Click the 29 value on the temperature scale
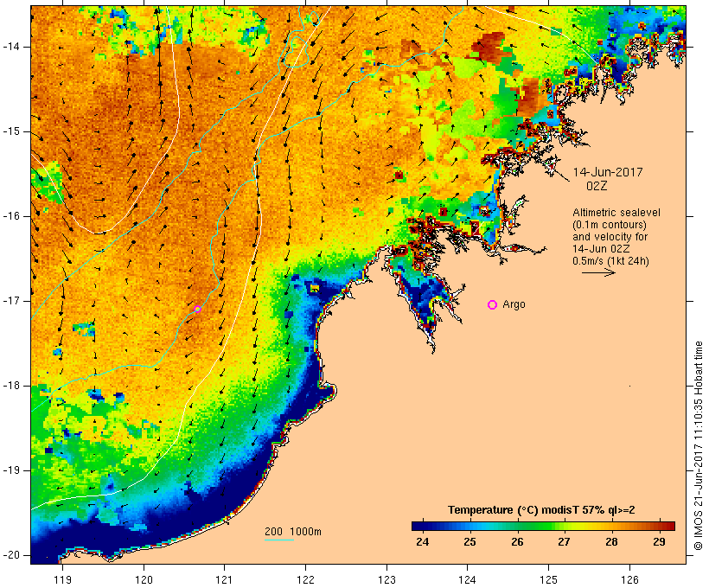709x588 pixels. point(659,542)
